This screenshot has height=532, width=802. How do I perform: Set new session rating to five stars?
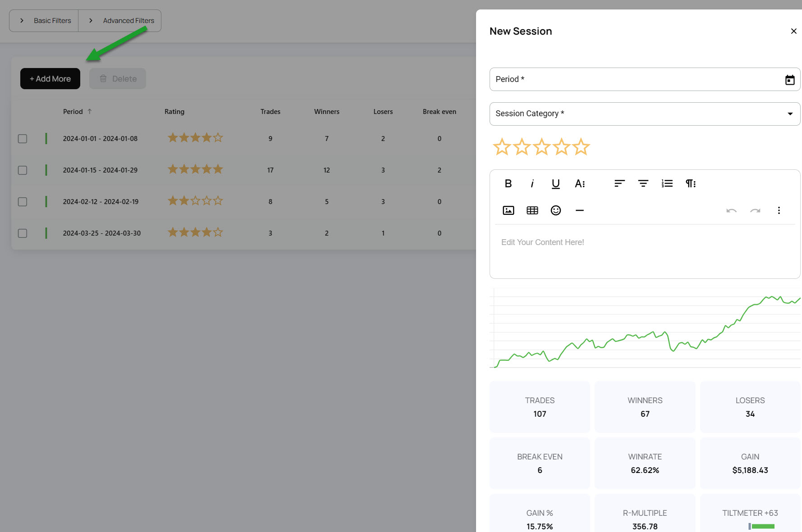click(581, 147)
